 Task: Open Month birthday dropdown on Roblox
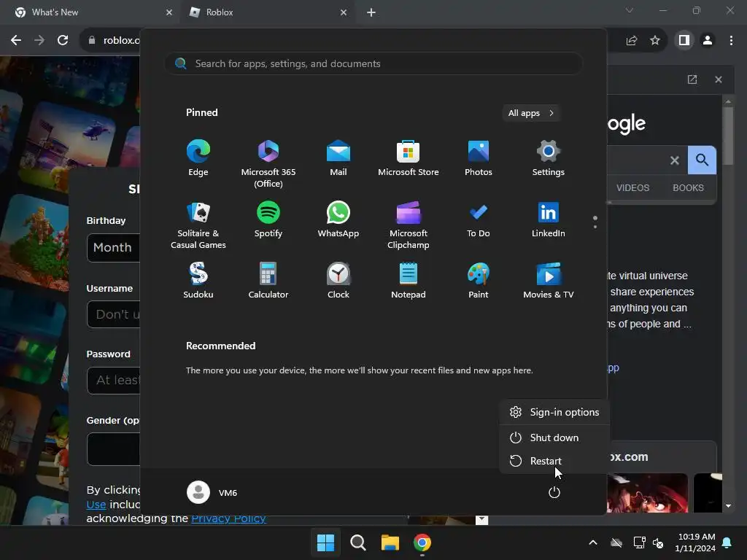click(113, 248)
